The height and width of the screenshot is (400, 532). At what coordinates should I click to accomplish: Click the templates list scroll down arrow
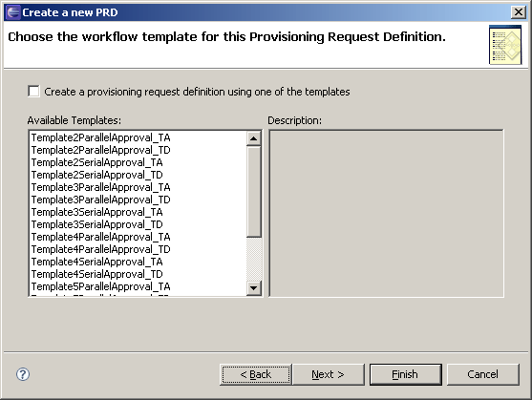(254, 288)
